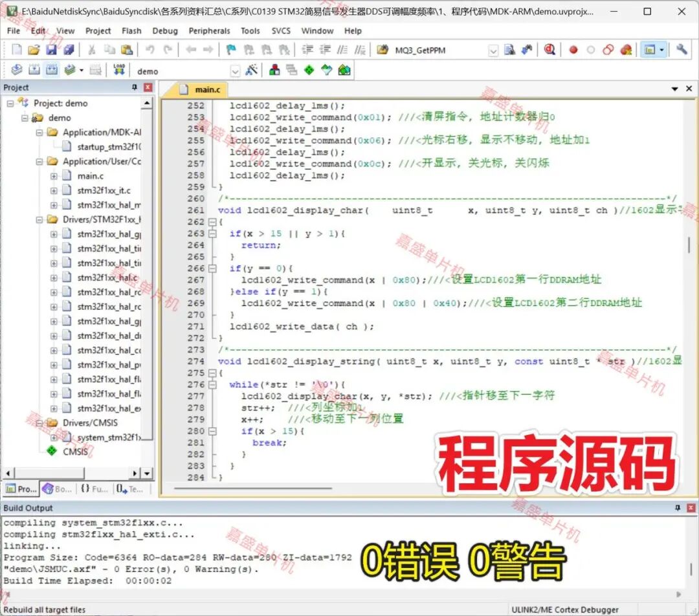
Task: Close the Project panel
Action: point(148,87)
